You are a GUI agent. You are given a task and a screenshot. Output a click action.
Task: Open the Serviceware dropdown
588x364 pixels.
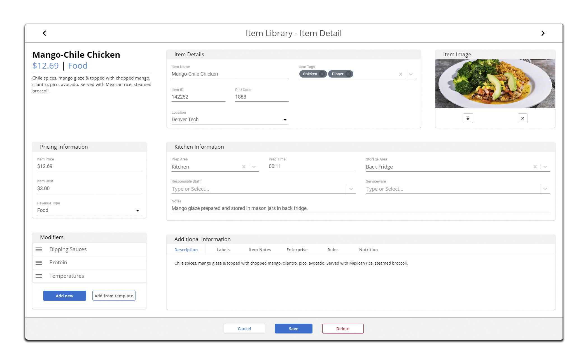545,189
